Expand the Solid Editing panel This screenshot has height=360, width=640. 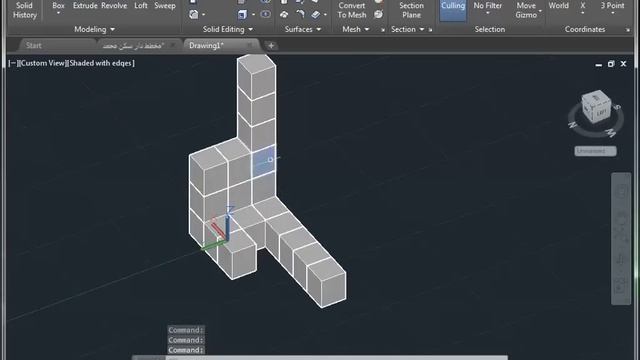[228, 29]
